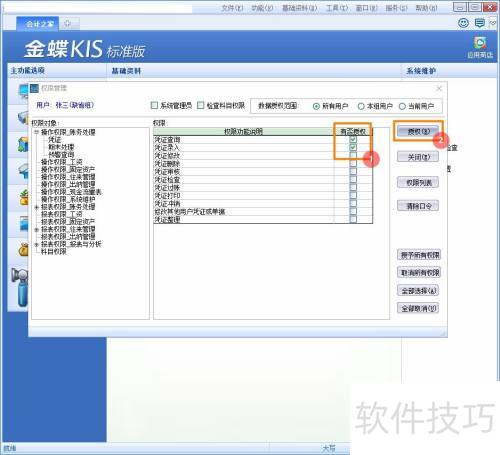Click the heart icon at top right
The height and width of the screenshot is (455, 500).
tap(493, 23)
